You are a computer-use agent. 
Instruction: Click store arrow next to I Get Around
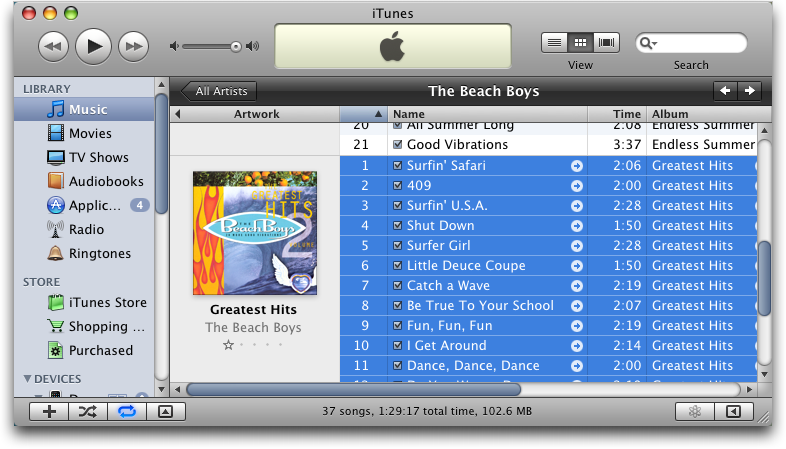(x=577, y=346)
